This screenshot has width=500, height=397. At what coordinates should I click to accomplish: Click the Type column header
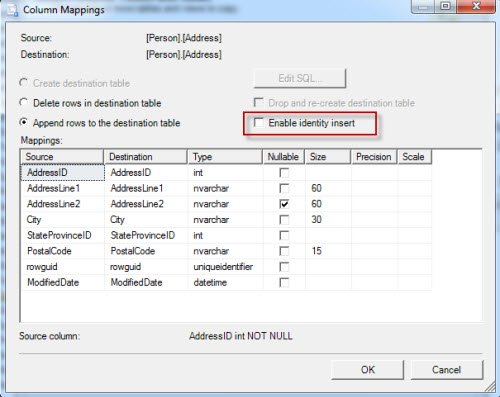coord(225,157)
